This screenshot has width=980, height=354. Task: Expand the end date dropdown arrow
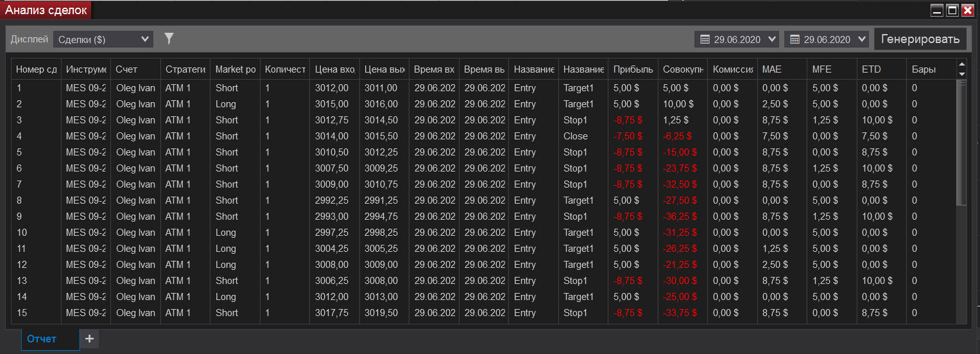tap(861, 39)
